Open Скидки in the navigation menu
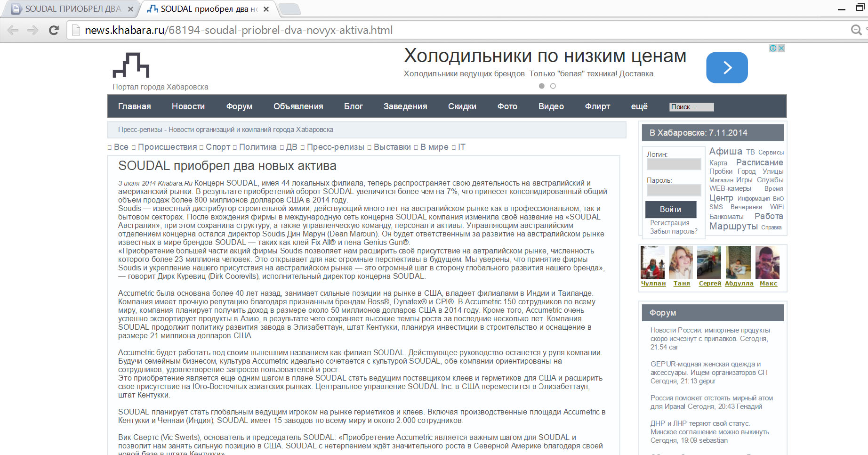The image size is (868, 455). pyautogui.click(x=462, y=106)
